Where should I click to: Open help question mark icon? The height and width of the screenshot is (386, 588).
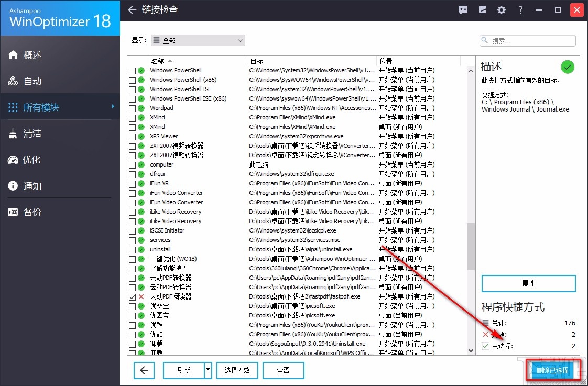tap(520, 10)
